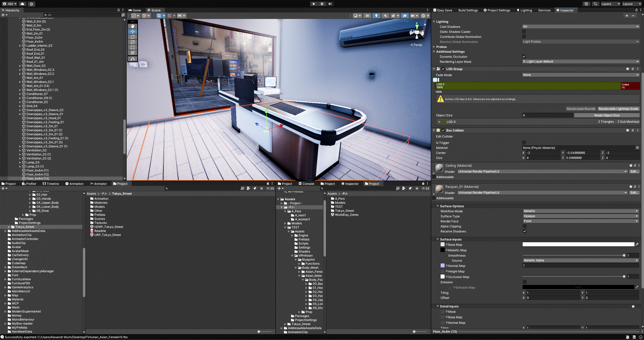Image resolution: width=644 pixels, height=340 pixels.
Task: Click the Pause button
Action: point(322,4)
